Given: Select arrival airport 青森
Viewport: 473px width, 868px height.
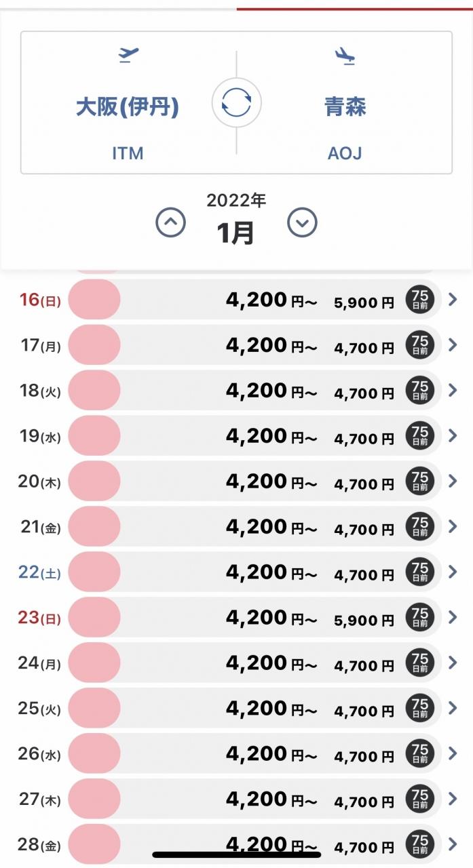Looking at the screenshot, I should 345,107.
